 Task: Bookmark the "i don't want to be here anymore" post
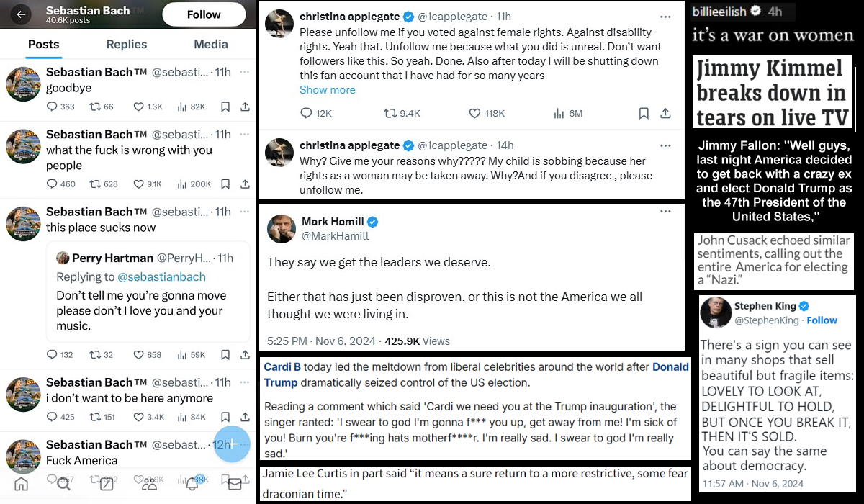click(x=225, y=416)
